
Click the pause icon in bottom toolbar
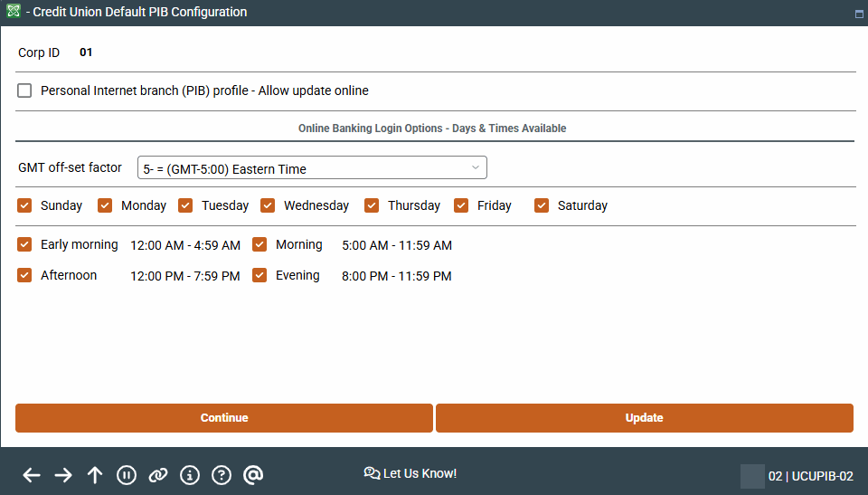[x=127, y=475]
